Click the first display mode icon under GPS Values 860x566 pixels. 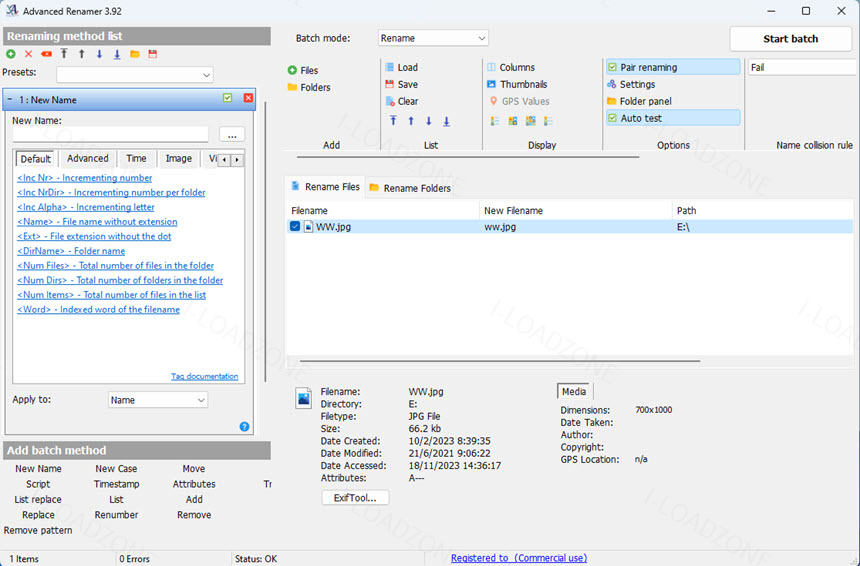click(x=495, y=121)
